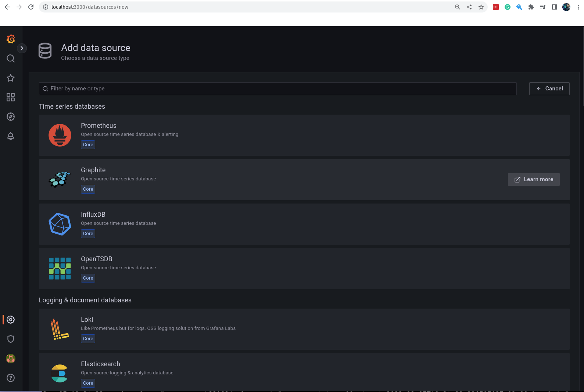584x392 pixels.
Task: Click the browser forward arrow
Action: tap(19, 7)
